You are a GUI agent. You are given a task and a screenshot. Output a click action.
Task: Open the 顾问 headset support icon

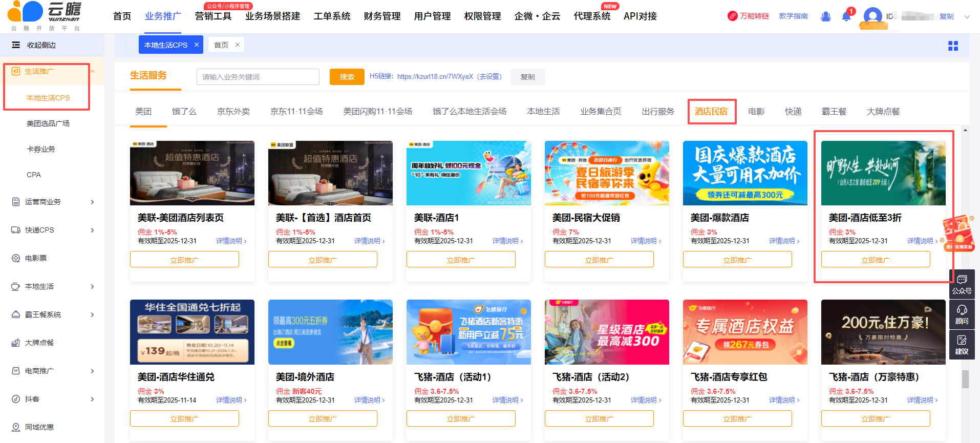click(x=962, y=314)
